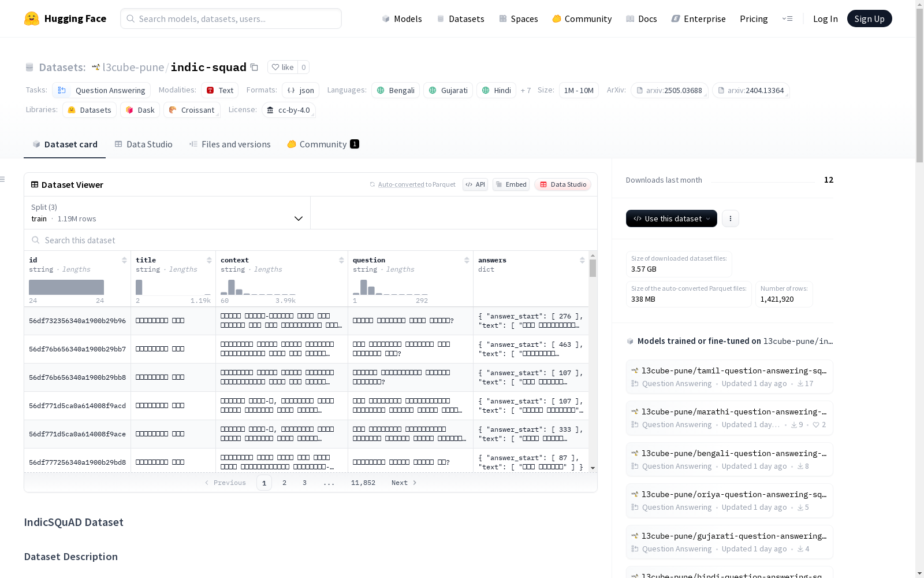Click the Models nav cube icon

386,18
